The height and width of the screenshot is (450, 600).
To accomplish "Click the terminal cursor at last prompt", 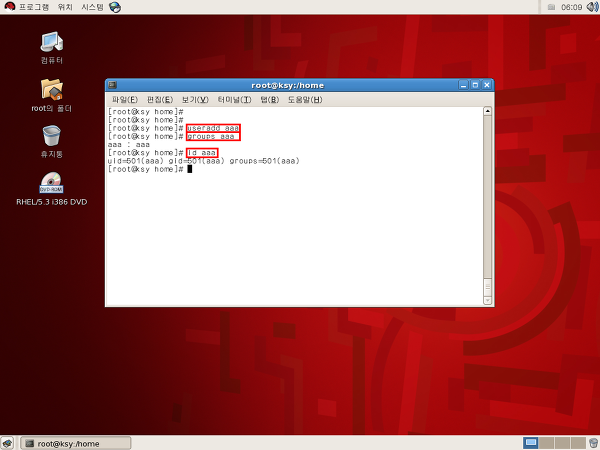I will [x=189, y=169].
